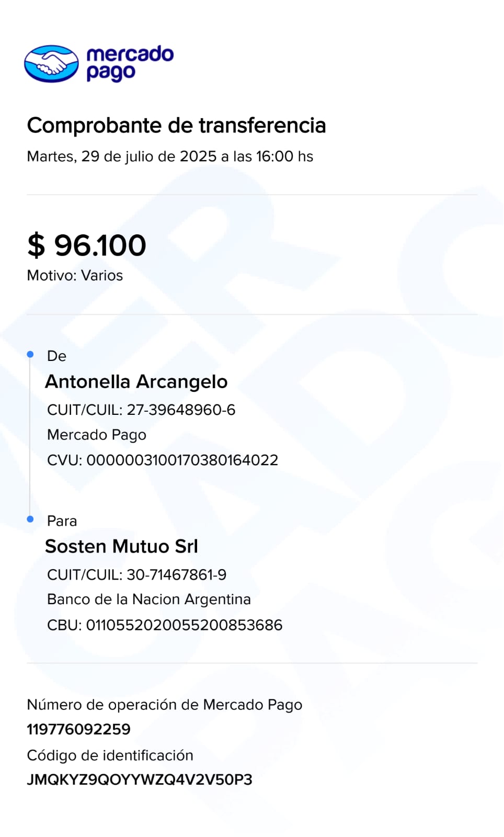Click the identification code JMQKYZ9QOYYWZQ4V2V50P3
This screenshot has height=837, width=504.
point(140,780)
